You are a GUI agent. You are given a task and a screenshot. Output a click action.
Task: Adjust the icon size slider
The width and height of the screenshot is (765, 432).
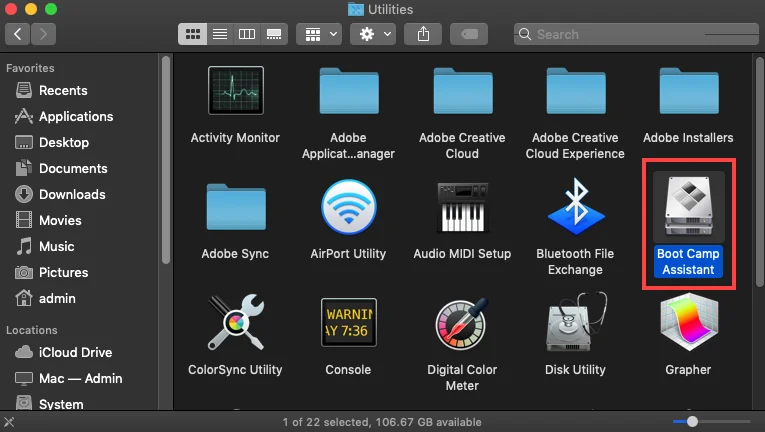point(692,422)
